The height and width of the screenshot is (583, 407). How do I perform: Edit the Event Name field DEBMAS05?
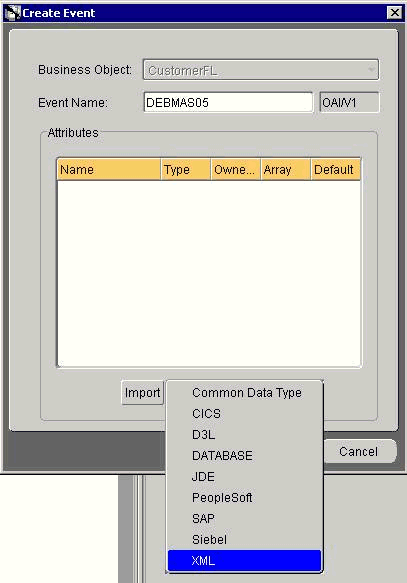tap(228, 102)
